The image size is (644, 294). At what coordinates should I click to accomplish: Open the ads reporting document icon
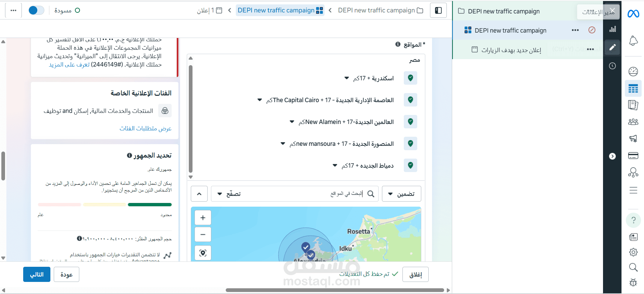[633, 105]
